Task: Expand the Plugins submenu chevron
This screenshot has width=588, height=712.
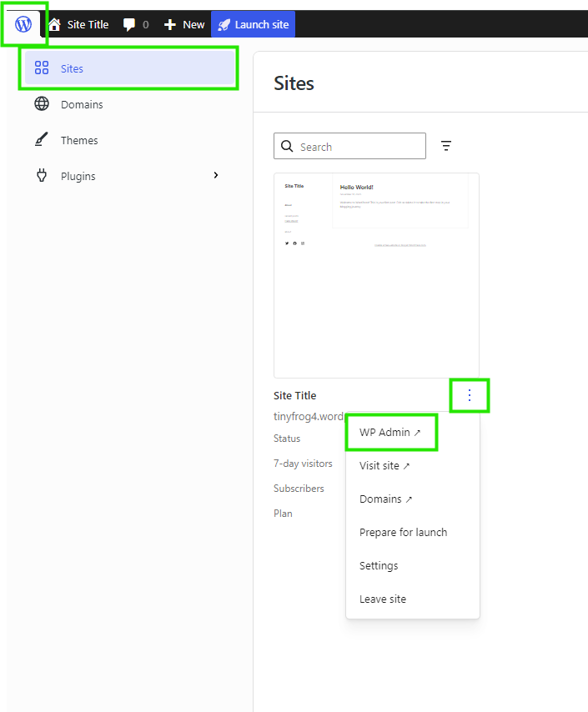Action: pyautogui.click(x=216, y=175)
